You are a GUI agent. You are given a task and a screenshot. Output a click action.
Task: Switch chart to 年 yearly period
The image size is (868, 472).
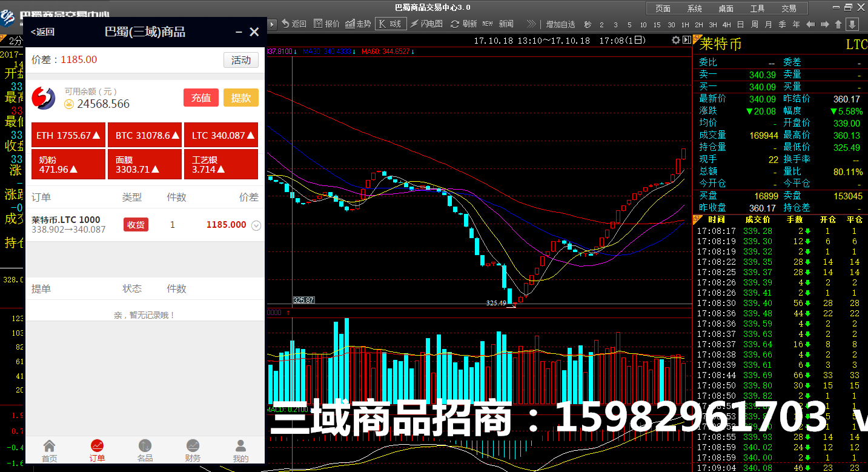click(x=796, y=24)
